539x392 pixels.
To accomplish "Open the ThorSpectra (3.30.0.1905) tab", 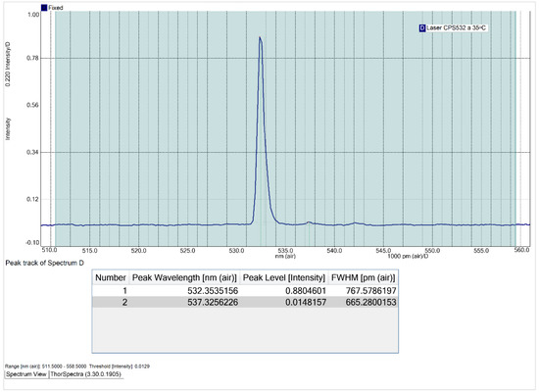I will 86,374.
